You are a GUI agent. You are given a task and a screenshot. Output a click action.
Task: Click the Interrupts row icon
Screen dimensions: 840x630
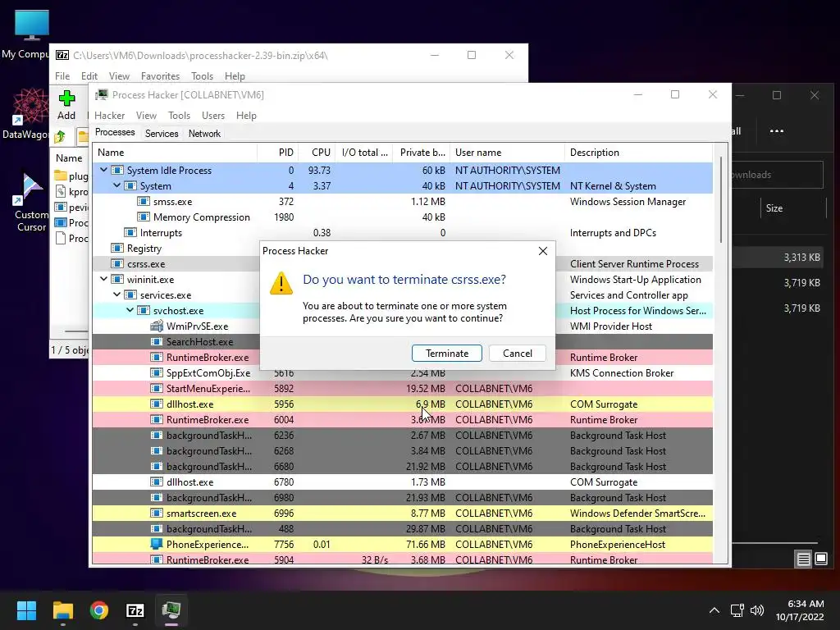[130, 232]
